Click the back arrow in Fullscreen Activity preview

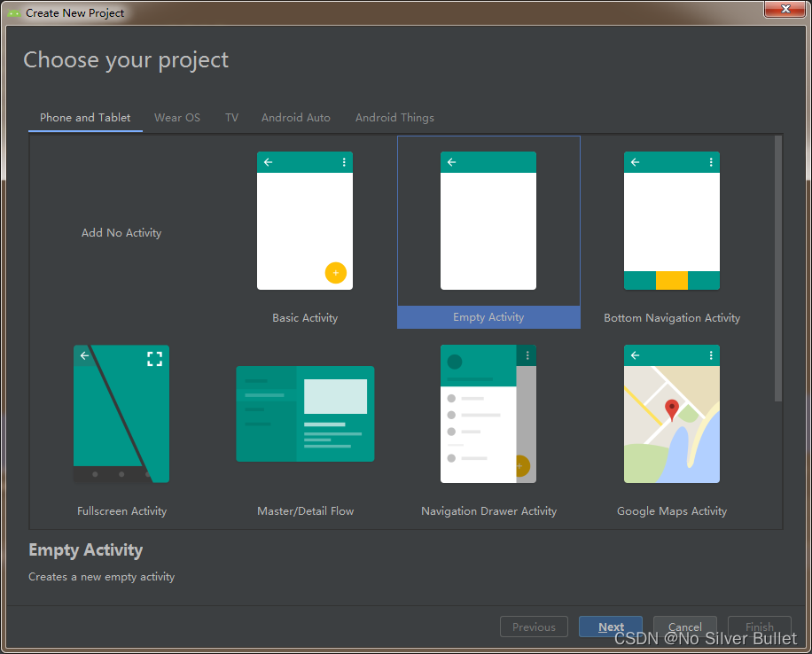tap(84, 355)
